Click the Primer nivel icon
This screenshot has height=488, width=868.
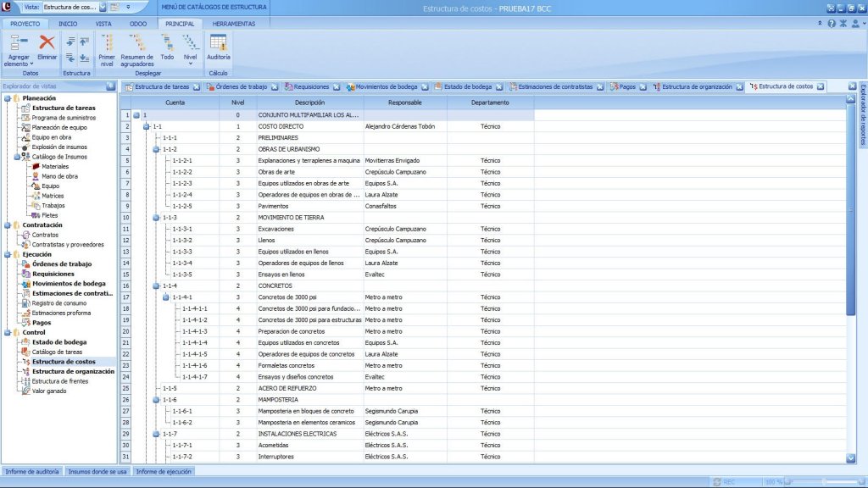(107, 42)
